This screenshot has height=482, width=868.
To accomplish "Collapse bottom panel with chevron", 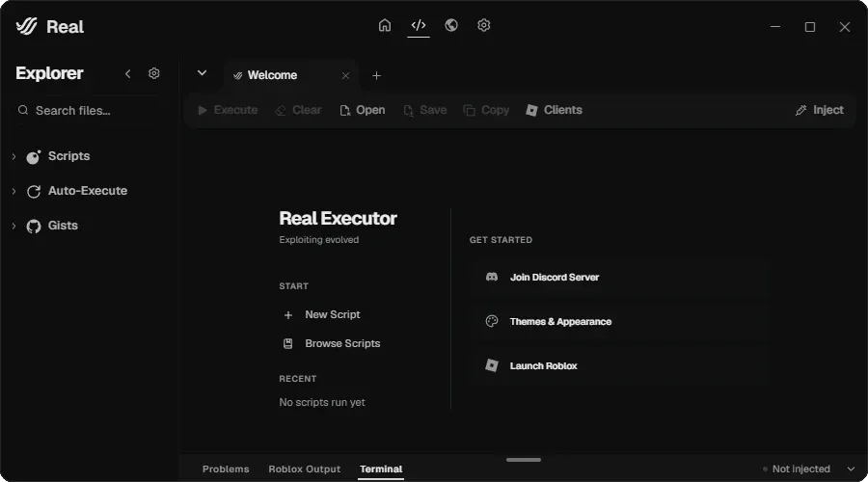I will coord(851,469).
